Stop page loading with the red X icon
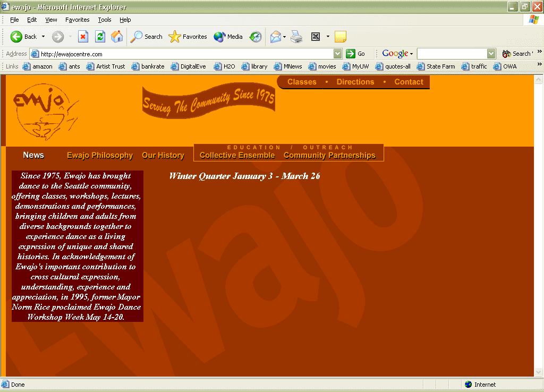Viewport: 544px width, 392px height. tap(83, 37)
